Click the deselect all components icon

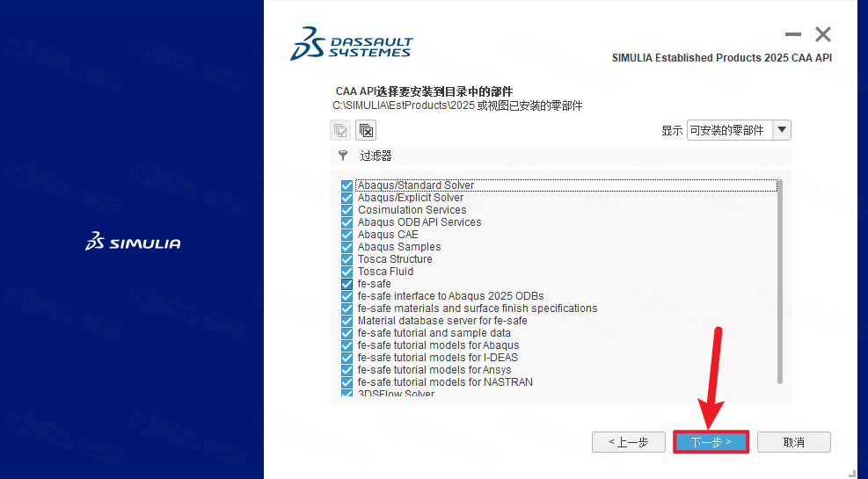(x=366, y=131)
